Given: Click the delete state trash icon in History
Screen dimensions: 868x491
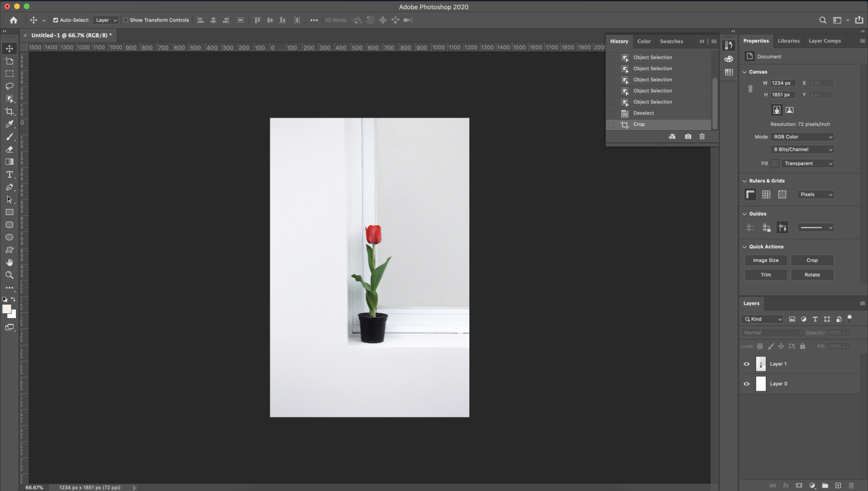Looking at the screenshot, I should (x=702, y=137).
